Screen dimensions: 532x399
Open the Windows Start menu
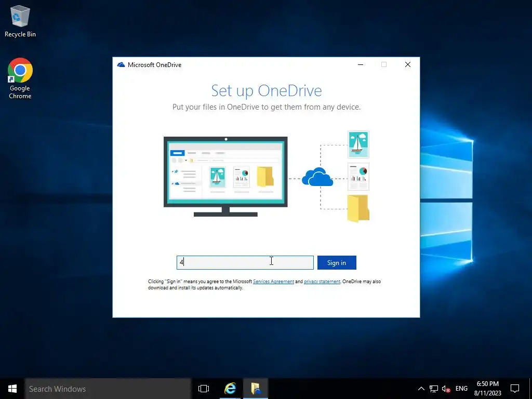(12, 389)
